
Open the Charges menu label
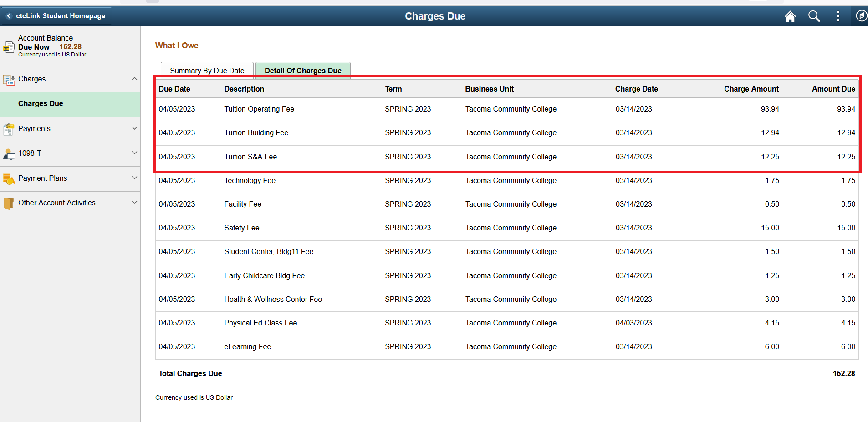pyautogui.click(x=32, y=79)
